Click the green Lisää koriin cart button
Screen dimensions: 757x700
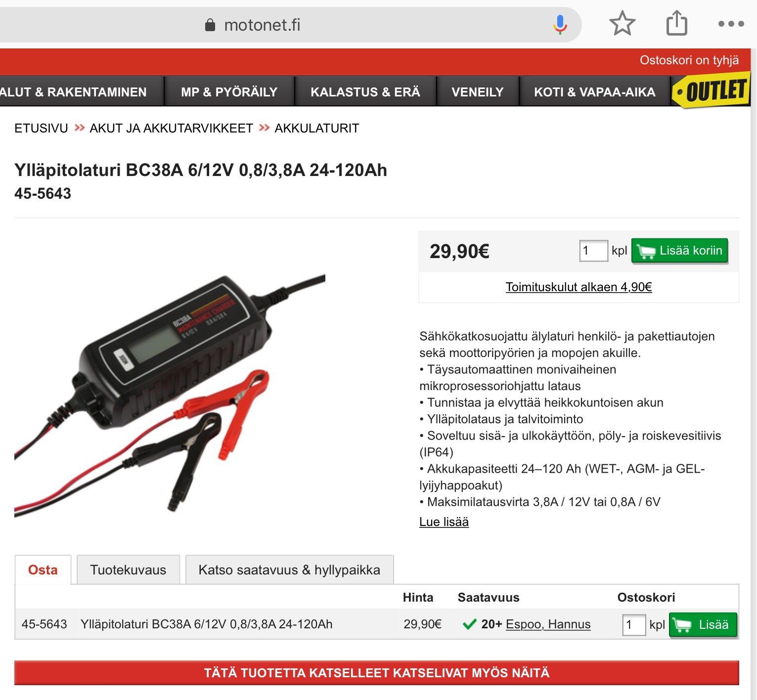coord(680,251)
